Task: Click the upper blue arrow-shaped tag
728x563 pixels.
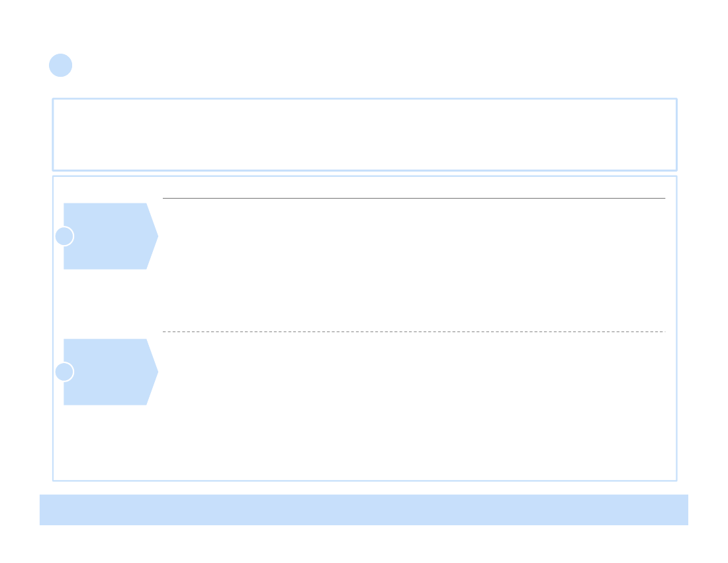Action: (111, 236)
